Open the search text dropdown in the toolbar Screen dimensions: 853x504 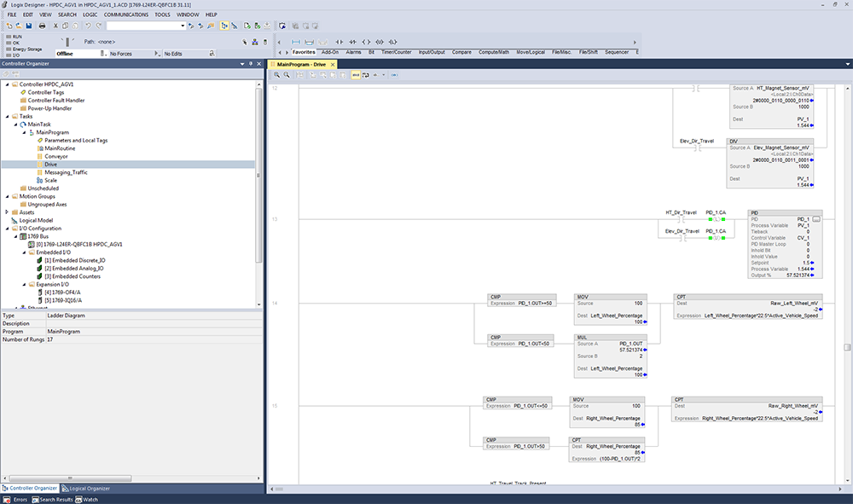(x=183, y=26)
